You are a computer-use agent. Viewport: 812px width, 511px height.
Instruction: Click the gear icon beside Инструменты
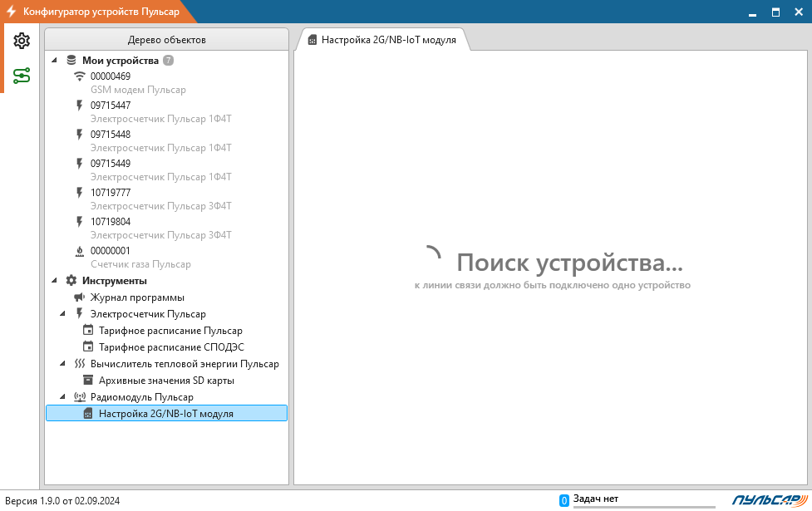(71, 281)
